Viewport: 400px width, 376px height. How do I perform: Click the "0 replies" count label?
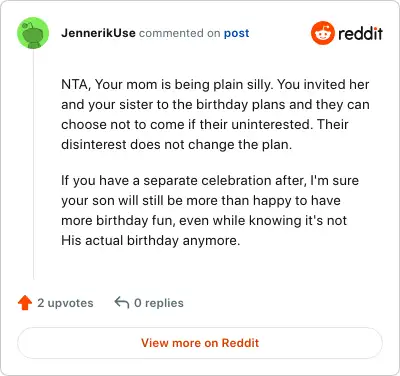tap(159, 303)
